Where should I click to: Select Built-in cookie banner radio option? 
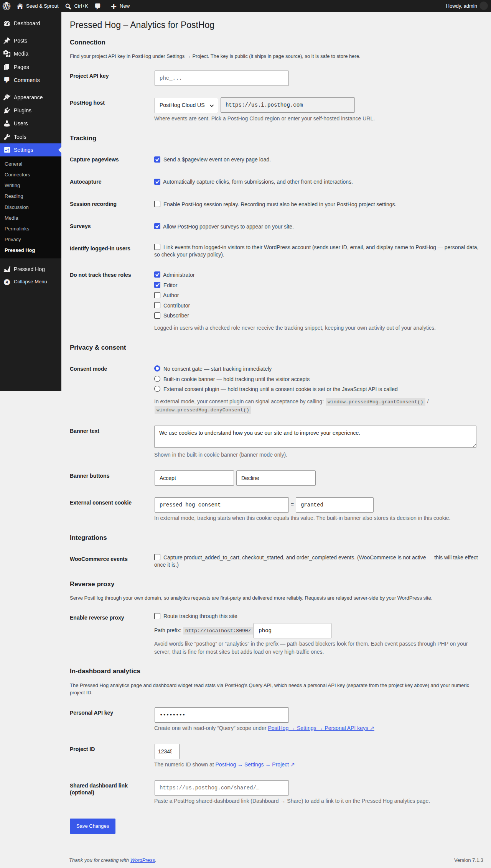tap(157, 379)
